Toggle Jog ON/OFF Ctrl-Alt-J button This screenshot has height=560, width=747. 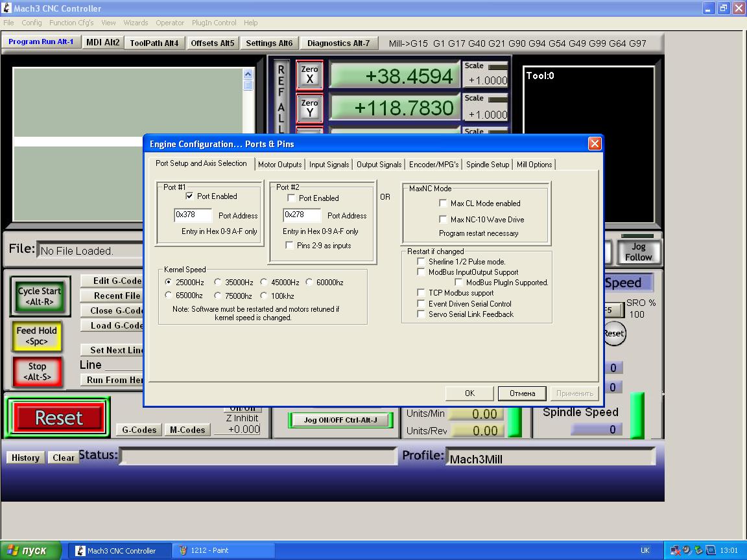pyautogui.click(x=340, y=419)
